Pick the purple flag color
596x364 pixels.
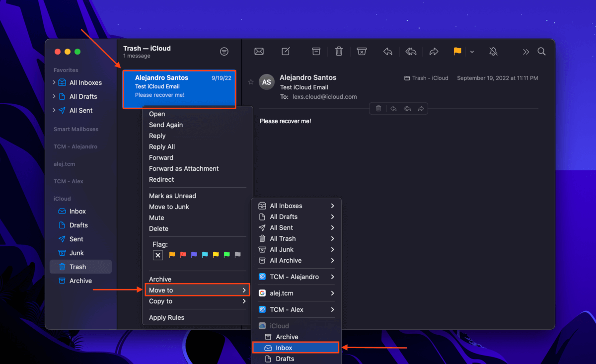(x=194, y=255)
